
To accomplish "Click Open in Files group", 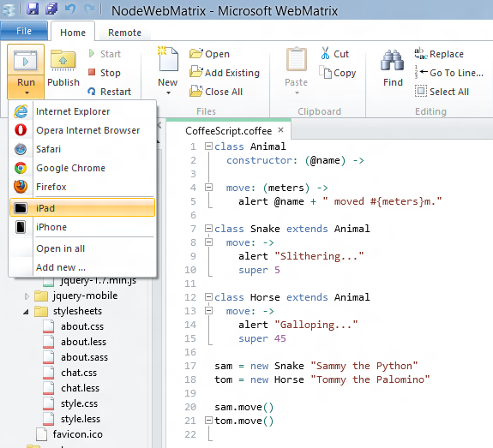I will (x=210, y=54).
